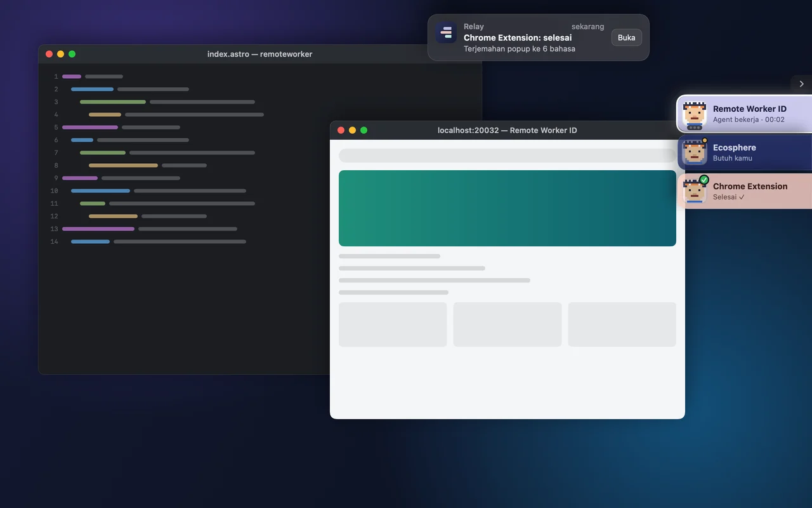The height and width of the screenshot is (508, 812).
Task: Click the Butuh kamu status text
Action: coord(733,158)
